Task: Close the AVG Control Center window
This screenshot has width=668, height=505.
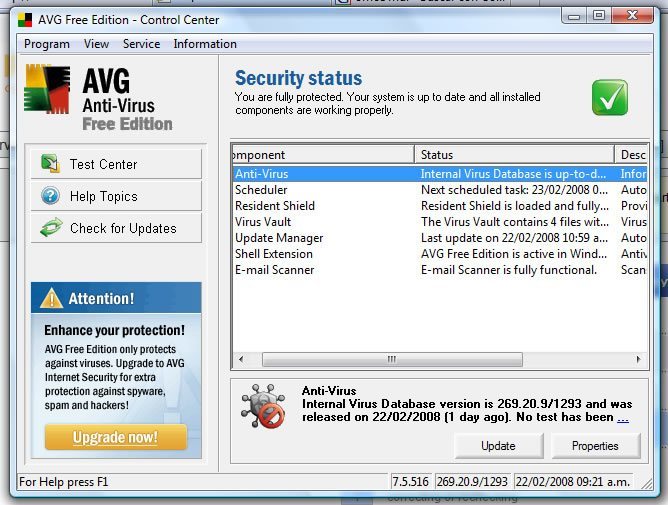Action: 632,16
